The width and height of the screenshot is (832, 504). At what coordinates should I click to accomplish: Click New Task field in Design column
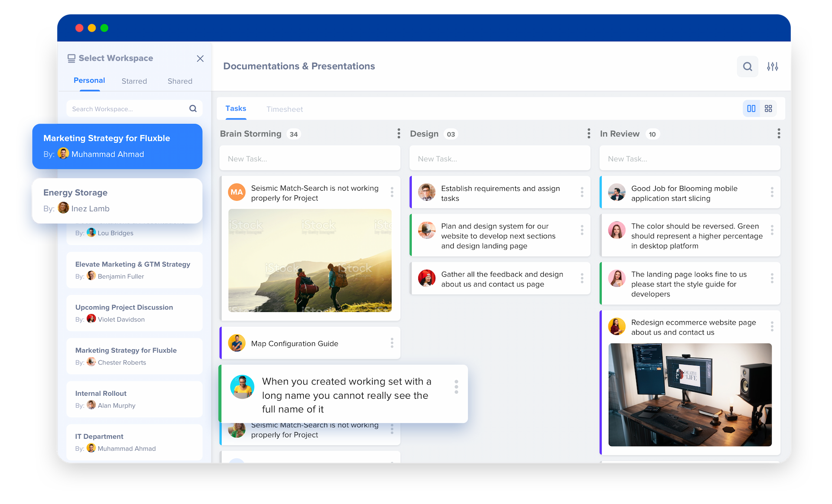[500, 159]
